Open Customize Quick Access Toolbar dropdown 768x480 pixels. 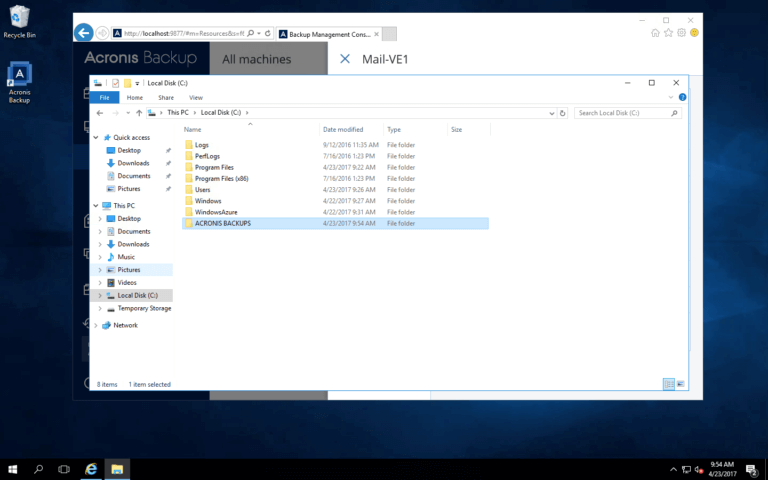pyautogui.click(x=137, y=83)
